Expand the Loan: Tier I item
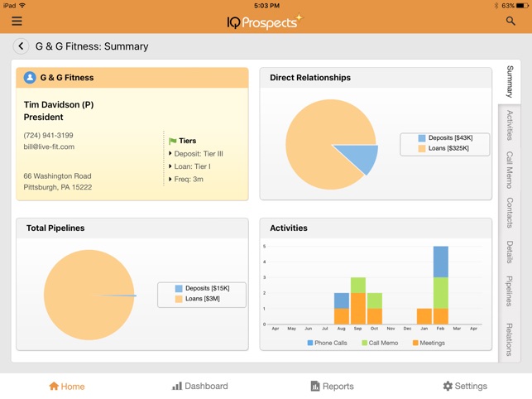Image resolution: width=532 pixels, height=399 pixels. [x=189, y=166]
